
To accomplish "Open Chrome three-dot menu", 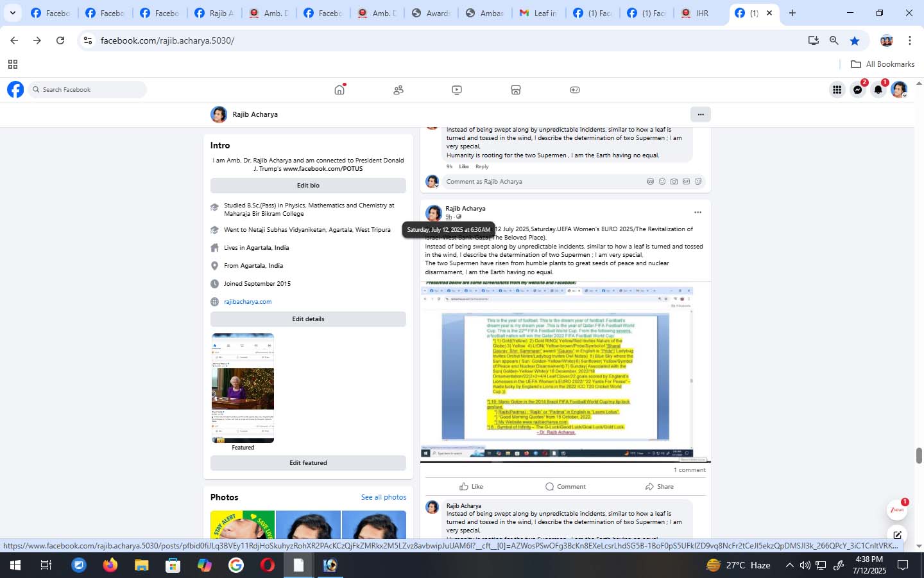I will pos(910,40).
